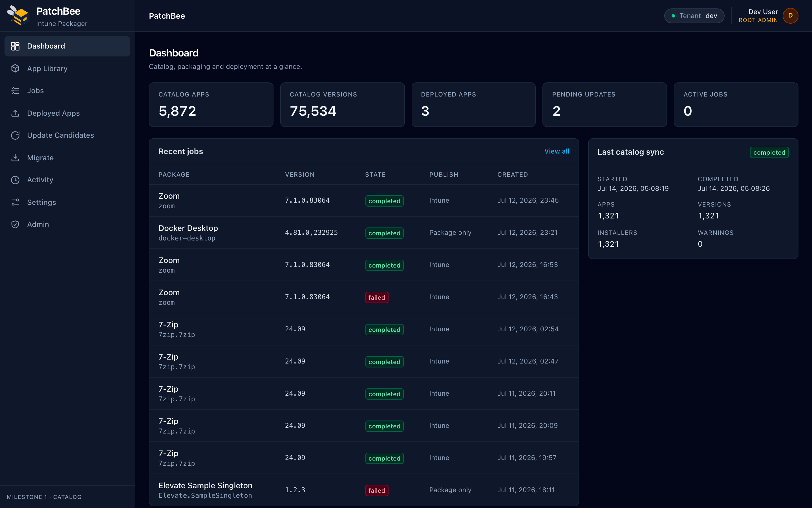Screen dimensions: 812x508
Task: Click the STATE column header
Action: tap(375, 174)
